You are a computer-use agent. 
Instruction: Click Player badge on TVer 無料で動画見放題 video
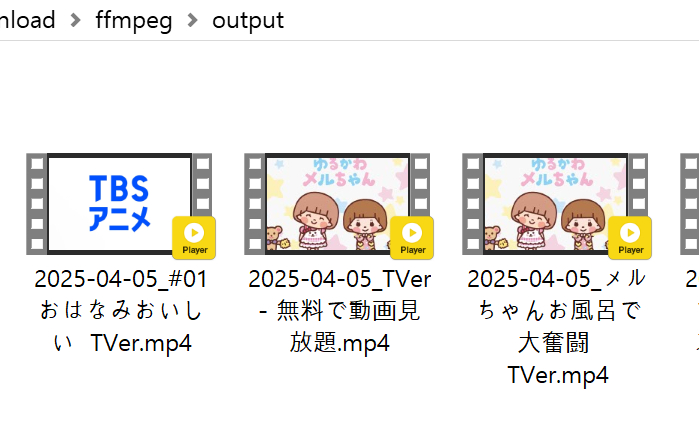coord(412,238)
